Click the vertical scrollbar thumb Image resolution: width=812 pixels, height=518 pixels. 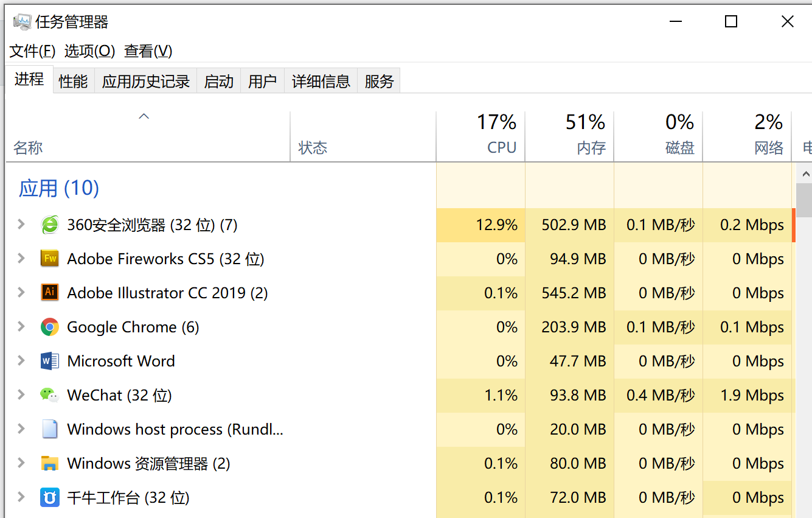[804, 200]
